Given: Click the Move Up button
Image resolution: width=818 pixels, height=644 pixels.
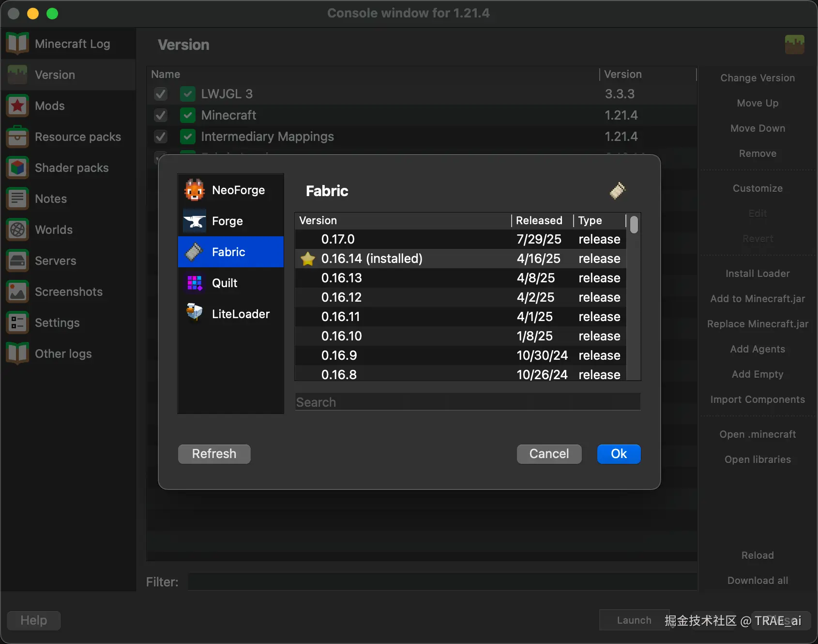Looking at the screenshot, I should (x=757, y=103).
